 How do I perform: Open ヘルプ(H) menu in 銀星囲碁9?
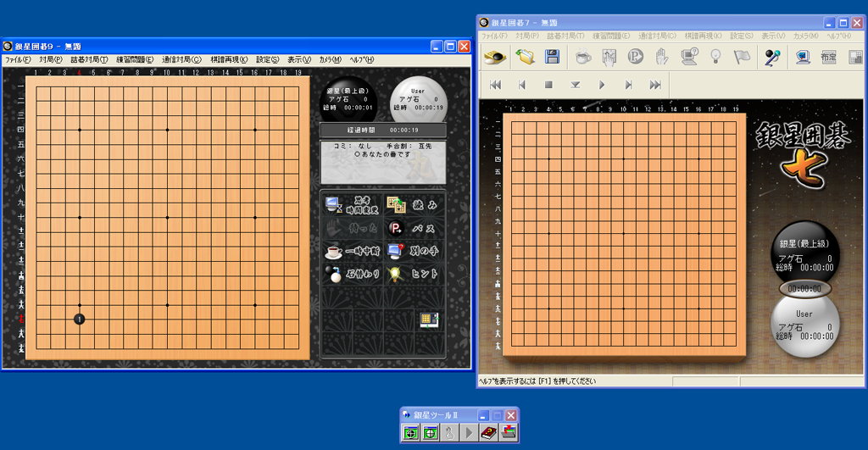point(362,60)
